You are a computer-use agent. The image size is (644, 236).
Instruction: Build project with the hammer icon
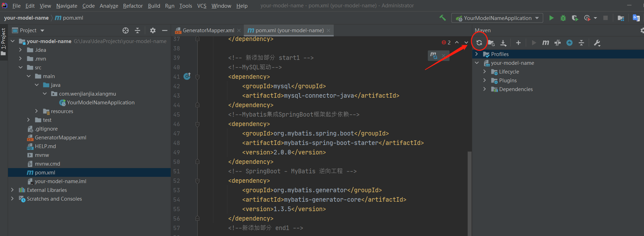443,18
